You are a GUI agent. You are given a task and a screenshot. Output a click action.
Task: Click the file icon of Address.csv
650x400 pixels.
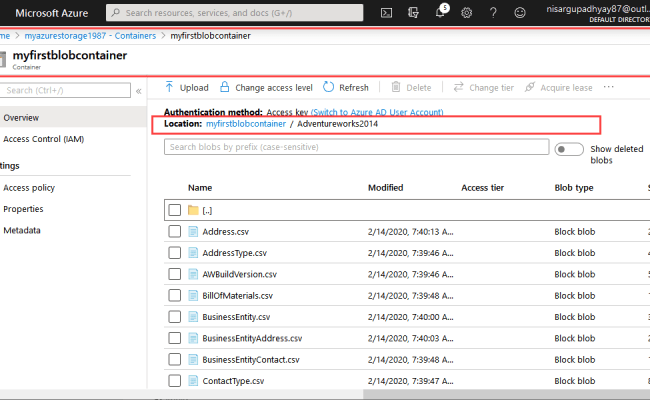193,231
